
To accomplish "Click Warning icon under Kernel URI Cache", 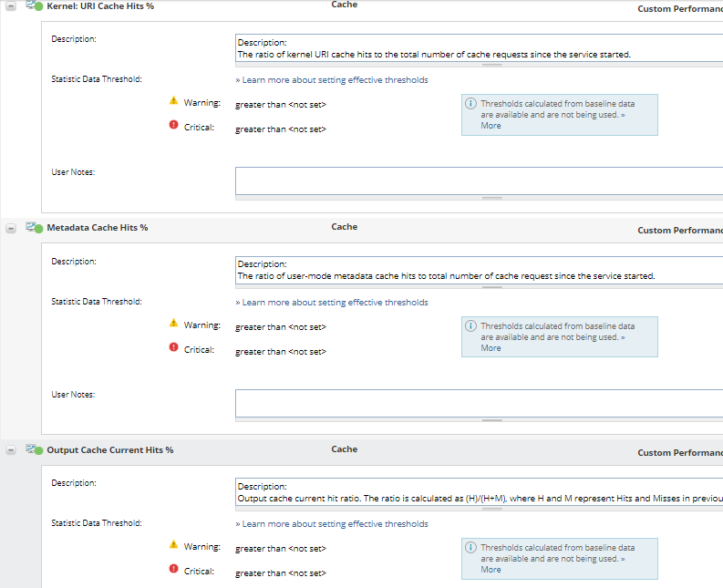I will pos(173,101).
